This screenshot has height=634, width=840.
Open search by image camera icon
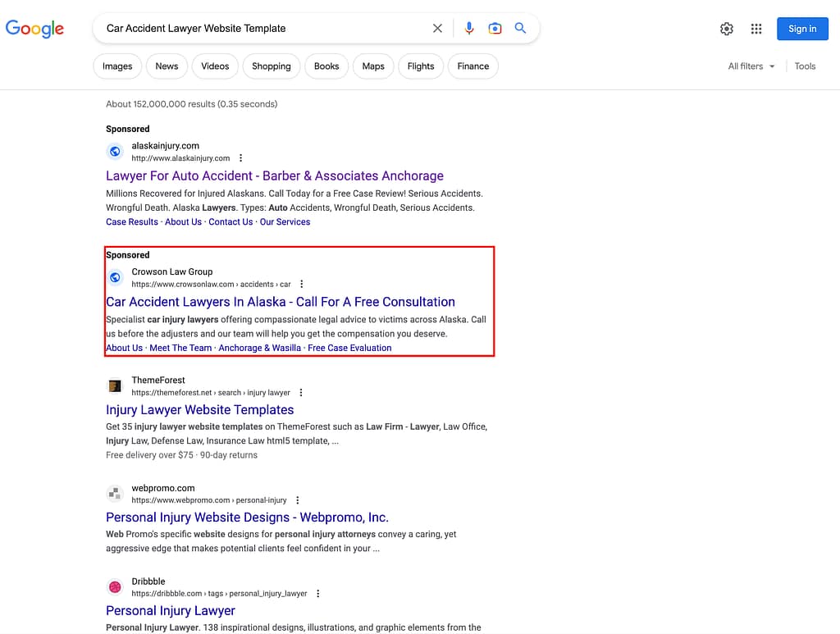(x=495, y=29)
